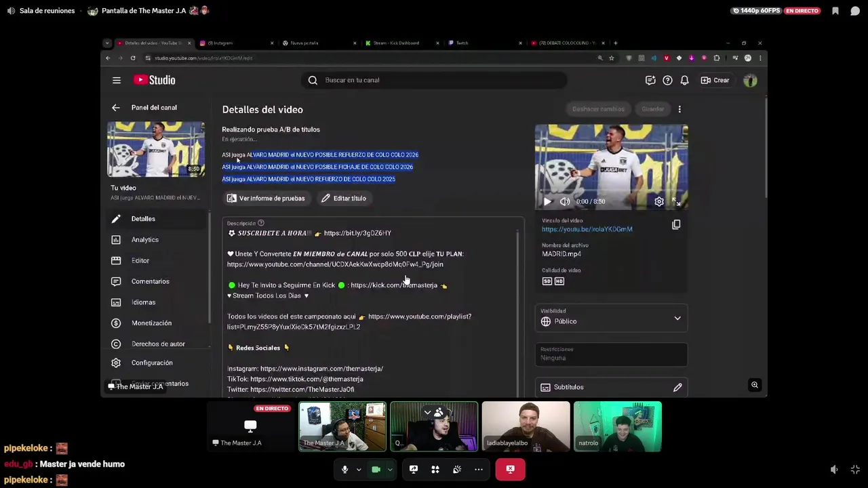
Task: Expand microphone options chevron
Action: point(359,469)
